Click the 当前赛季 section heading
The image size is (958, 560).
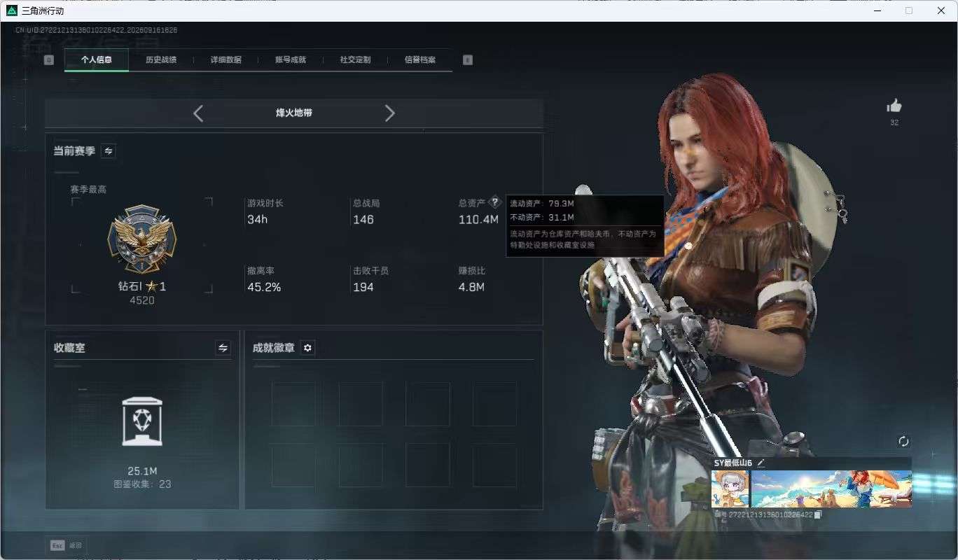point(74,150)
